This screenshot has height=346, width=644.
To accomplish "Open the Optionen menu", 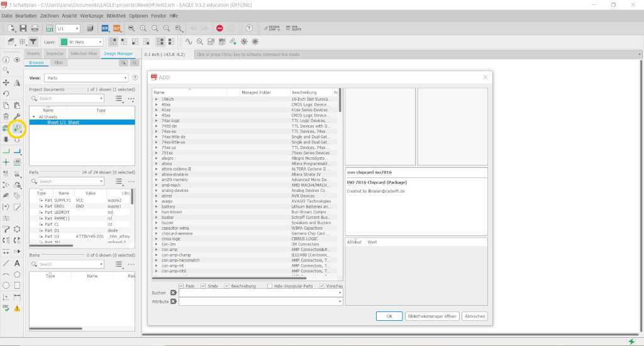I will click(138, 16).
